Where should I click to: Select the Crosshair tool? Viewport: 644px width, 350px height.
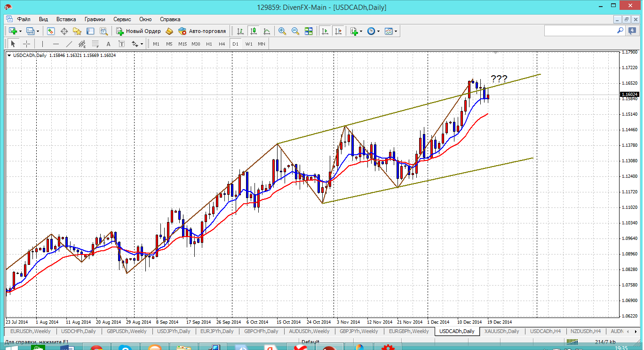(x=27, y=44)
